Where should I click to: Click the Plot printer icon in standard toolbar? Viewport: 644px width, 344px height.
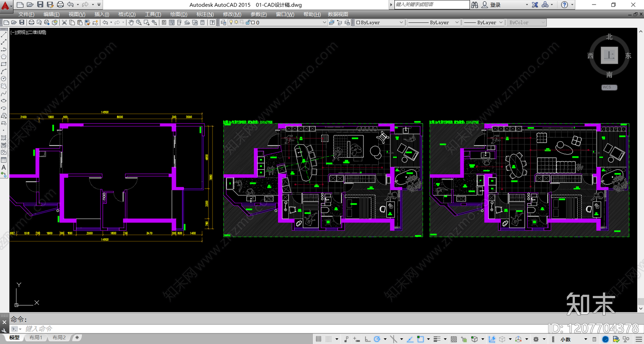tap(31, 23)
